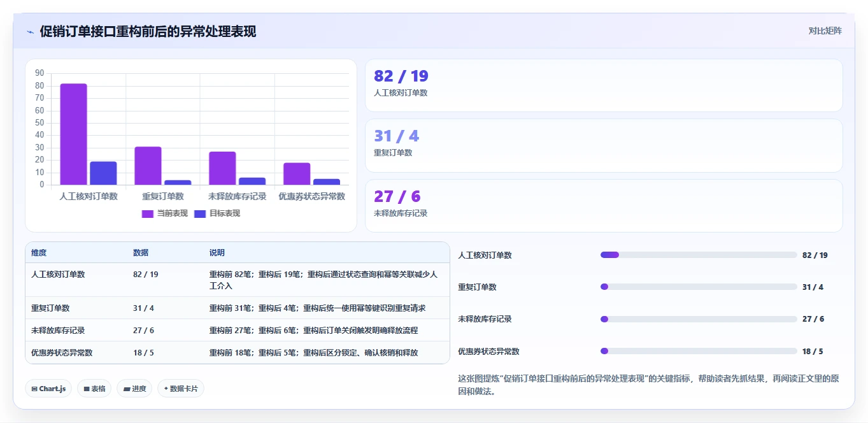Image resolution: width=868 pixels, height=423 pixels.
Task: Select the purple 重复订单数 bar in chart
Action: pos(148,166)
